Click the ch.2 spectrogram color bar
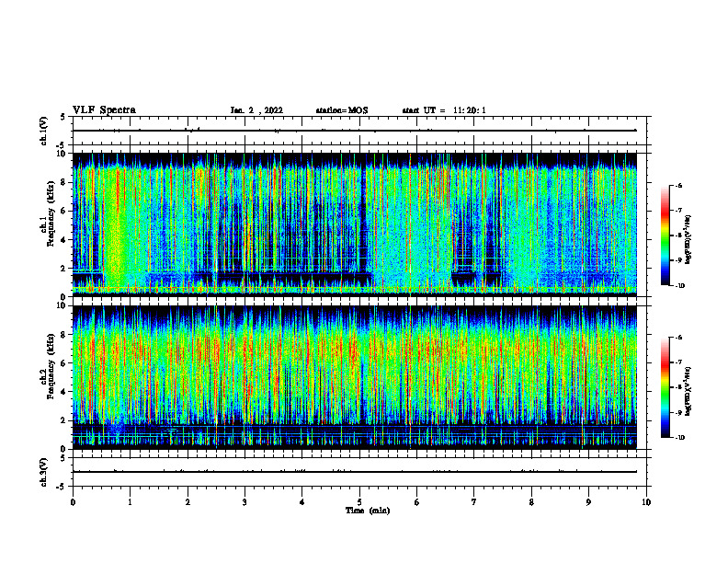 pyautogui.click(x=665, y=387)
